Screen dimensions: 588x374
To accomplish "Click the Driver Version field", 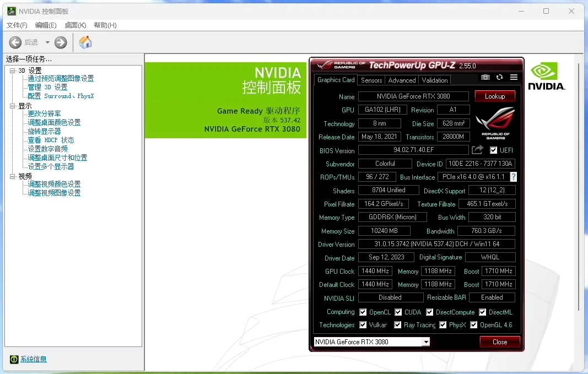I will tap(436, 244).
